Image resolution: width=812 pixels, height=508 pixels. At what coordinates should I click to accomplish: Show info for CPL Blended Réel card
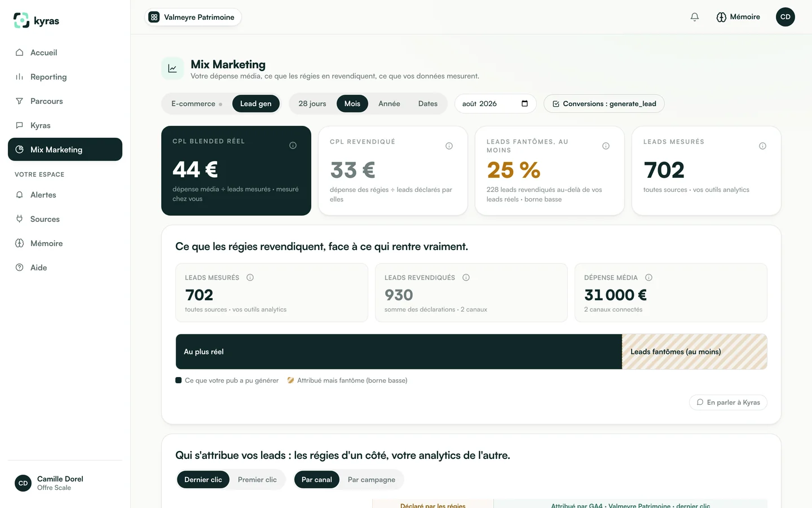coord(293,146)
